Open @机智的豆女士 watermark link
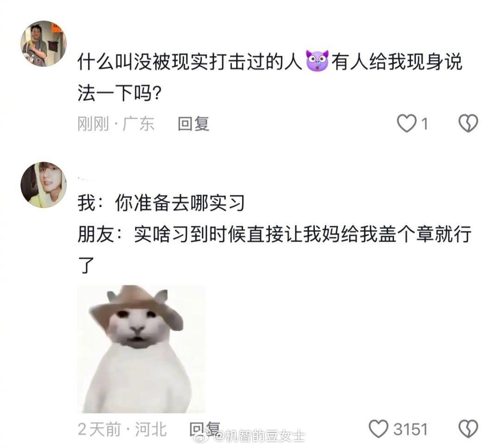 tap(259, 436)
